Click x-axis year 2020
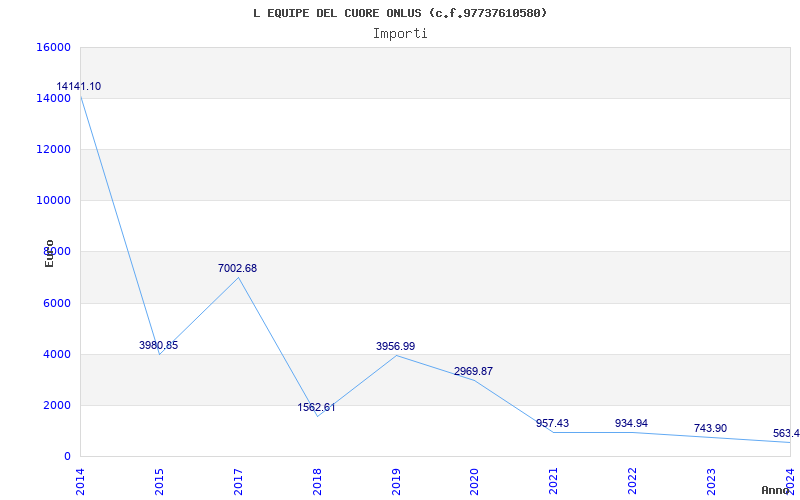Viewport: 800px width, 500px height. pyautogui.click(x=474, y=481)
